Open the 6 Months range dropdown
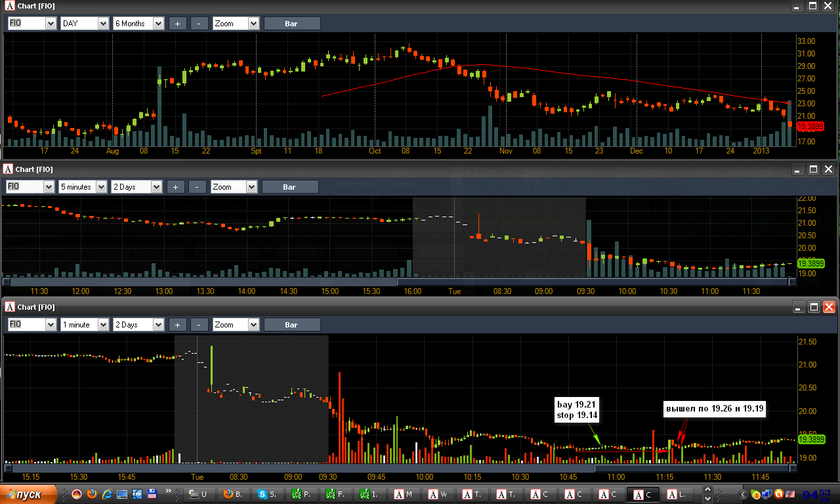Screen dimensions: 840x504 138,24
